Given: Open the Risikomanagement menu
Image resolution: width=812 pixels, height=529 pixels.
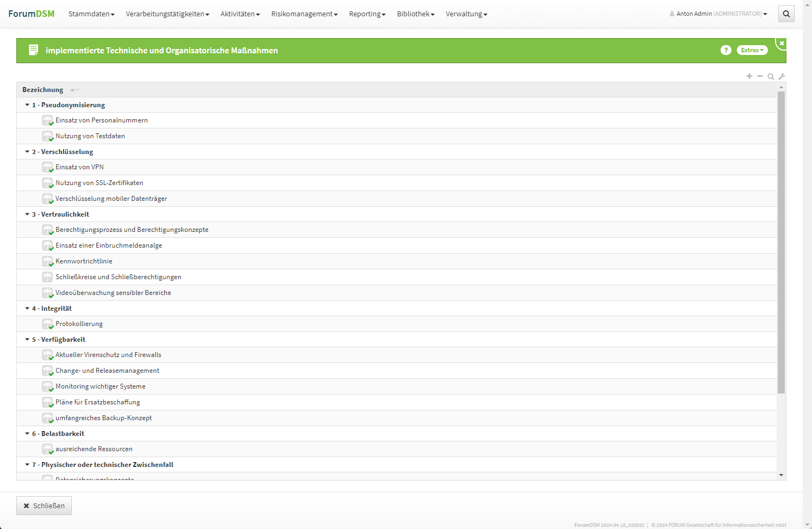Looking at the screenshot, I should 304,14.
